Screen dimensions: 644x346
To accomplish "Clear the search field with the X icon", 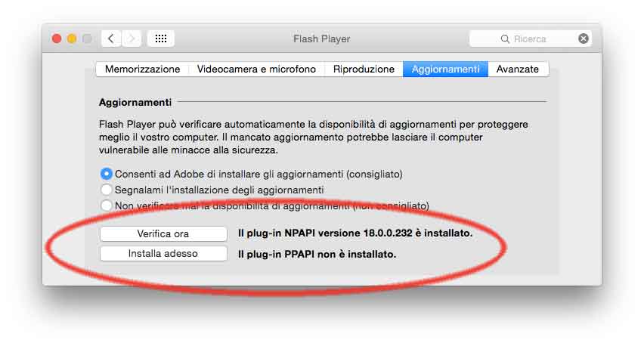I will tap(584, 39).
